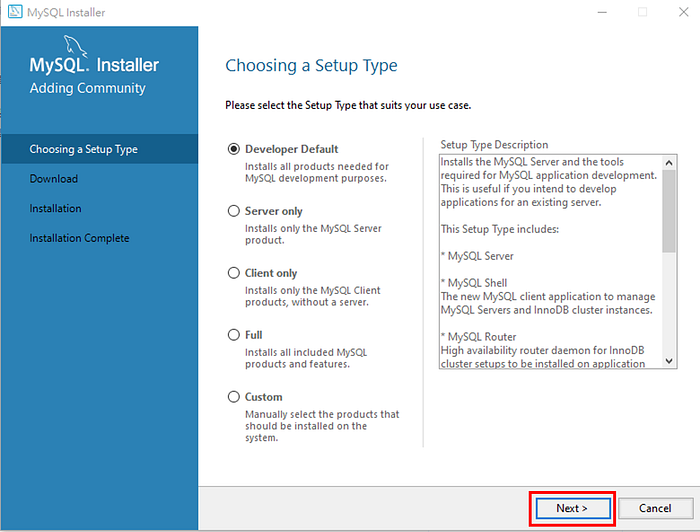Choose the Server only setup type
The height and width of the screenshot is (532, 700).
point(233,211)
